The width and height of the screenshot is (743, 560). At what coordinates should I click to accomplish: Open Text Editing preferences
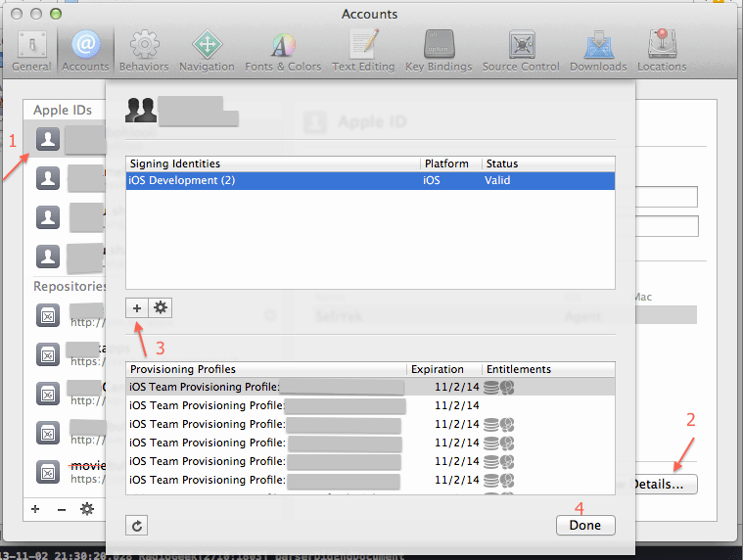point(363,51)
